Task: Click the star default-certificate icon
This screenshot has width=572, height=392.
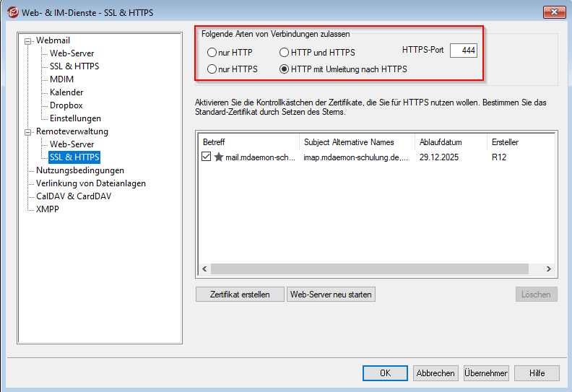Action: 219,157
